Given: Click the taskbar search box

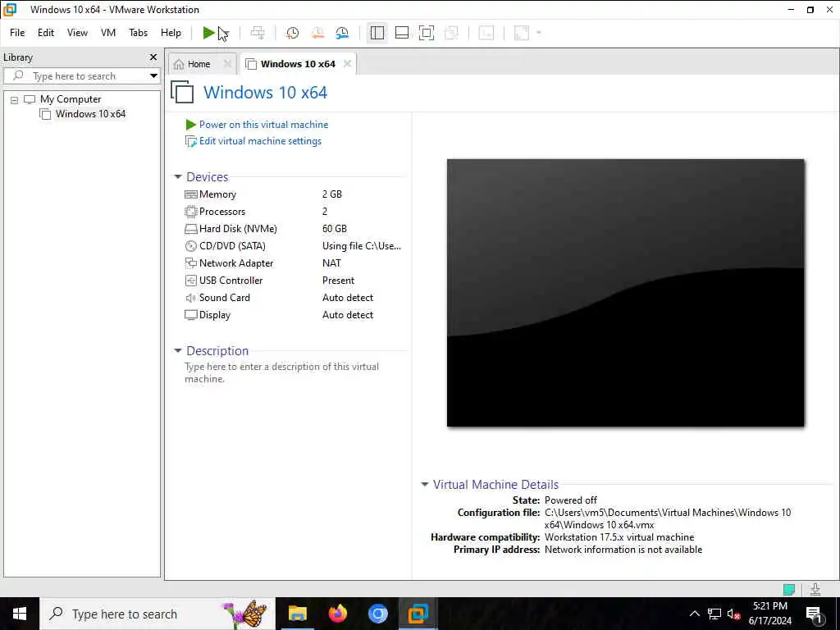Looking at the screenshot, I should tap(157, 614).
